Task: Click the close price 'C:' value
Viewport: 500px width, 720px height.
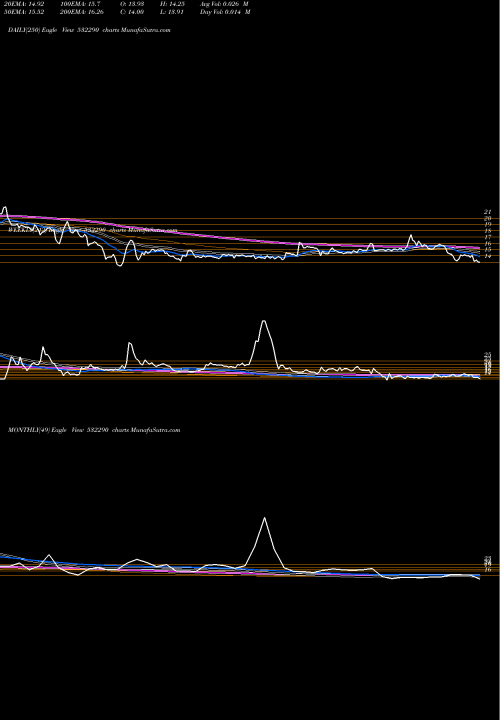Action: click(x=135, y=12)
